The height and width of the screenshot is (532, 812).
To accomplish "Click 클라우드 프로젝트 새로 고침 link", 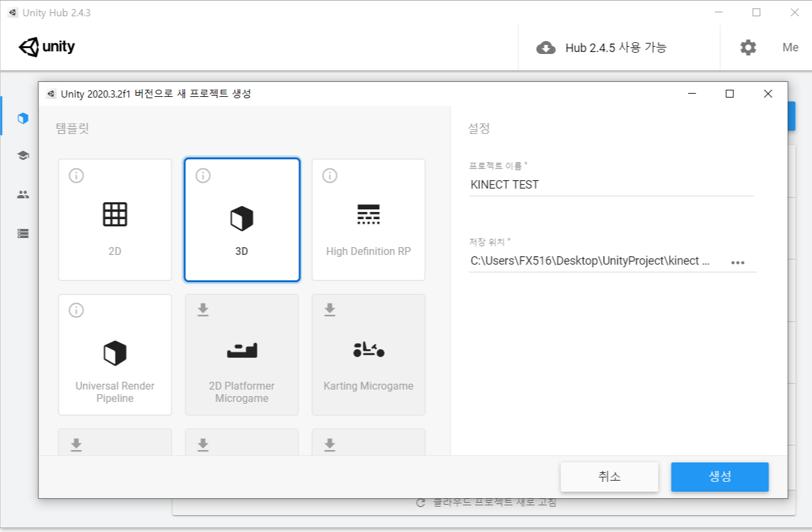I will [x=495, y=503].
